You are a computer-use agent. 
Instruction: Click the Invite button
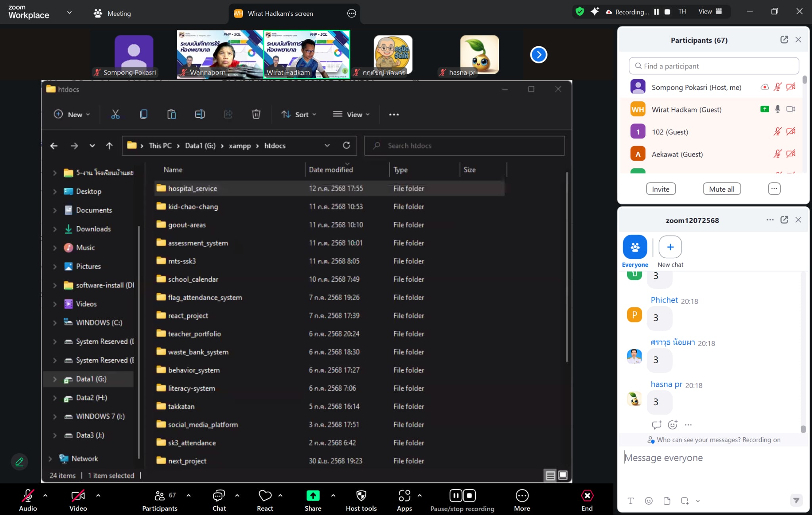coord(661,189)
